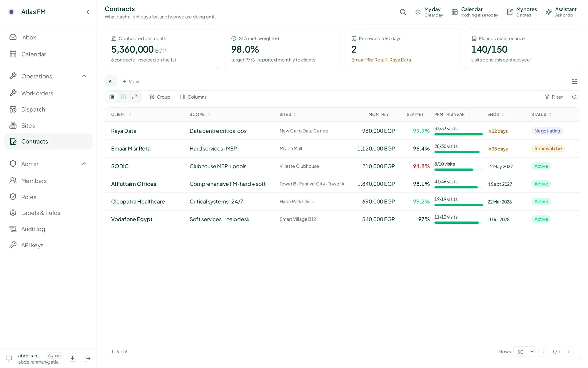The width and height of the screenshot is (588, 368).
Task: Open Members page
Action: (x=48, y=181)
